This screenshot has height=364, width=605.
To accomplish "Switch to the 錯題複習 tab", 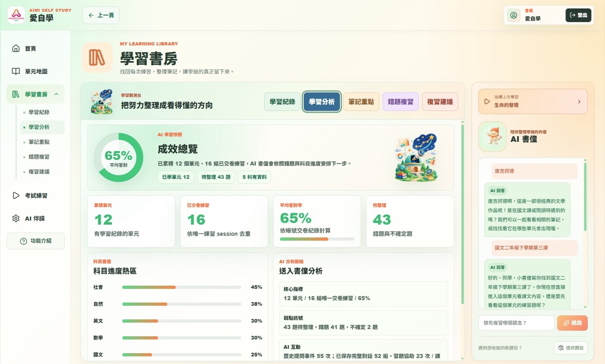I will [x=401, y=102].
